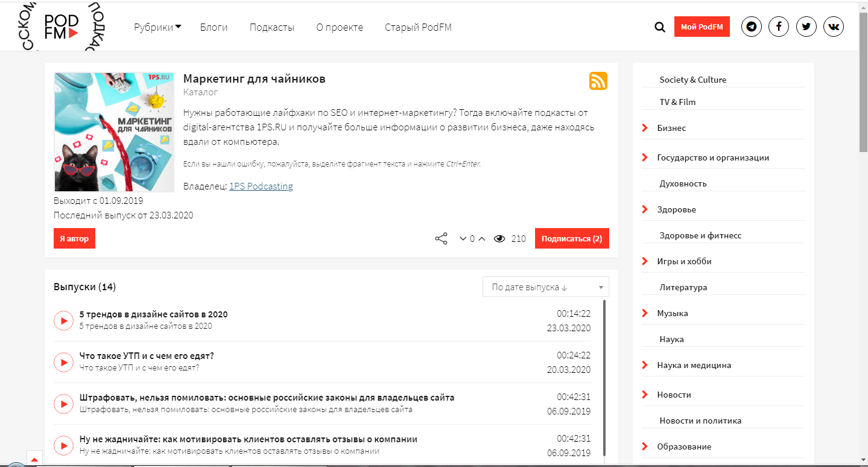Expand the "Музыка" category arrow
This screenshot has height=467, width=868.
[x=645, y=313]
